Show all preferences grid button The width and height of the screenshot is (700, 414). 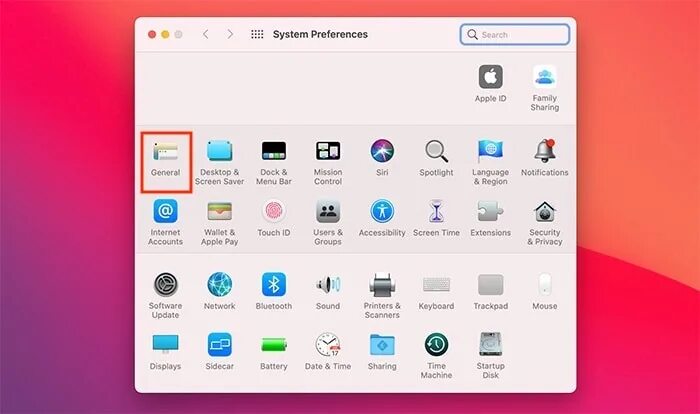click(x=257, y=34)
